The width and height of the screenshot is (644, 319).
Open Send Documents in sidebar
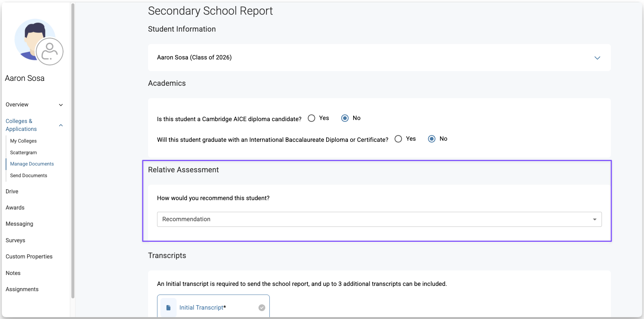[x=29, y=176]
